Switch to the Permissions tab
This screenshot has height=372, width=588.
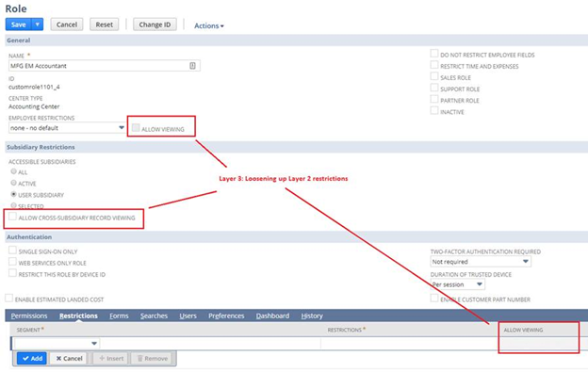pyautogui.click(x=29, y=315)
